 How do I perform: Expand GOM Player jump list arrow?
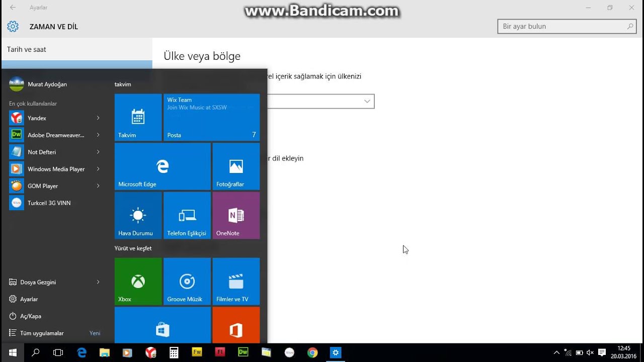[x=98, y=186]
